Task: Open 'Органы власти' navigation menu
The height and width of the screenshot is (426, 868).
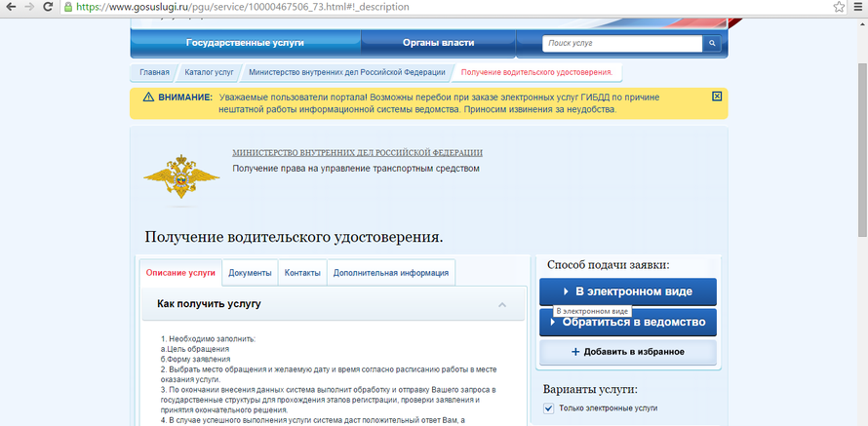Action: [438, 43]
